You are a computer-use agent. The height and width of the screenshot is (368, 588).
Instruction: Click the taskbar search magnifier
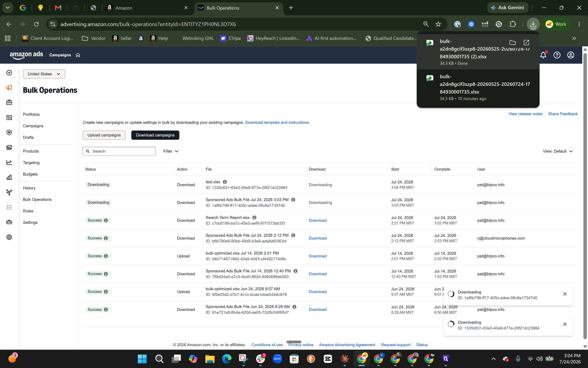pos(159,359)
